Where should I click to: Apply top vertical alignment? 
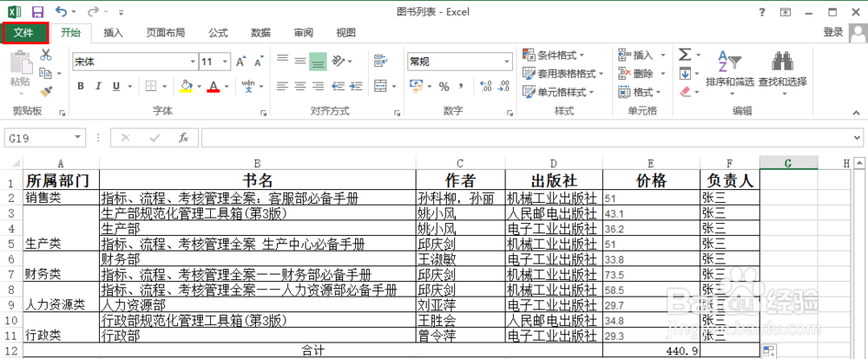[283, 61]
